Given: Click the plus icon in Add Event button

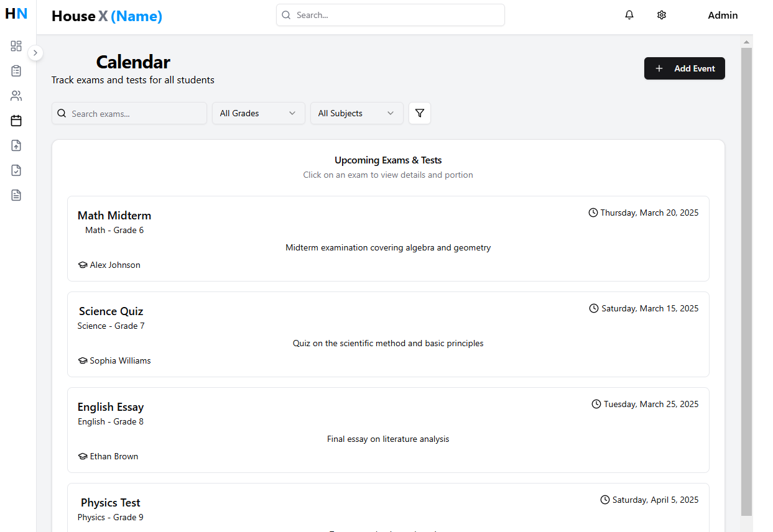Looking at the screenshot, I should click(659, 68).
